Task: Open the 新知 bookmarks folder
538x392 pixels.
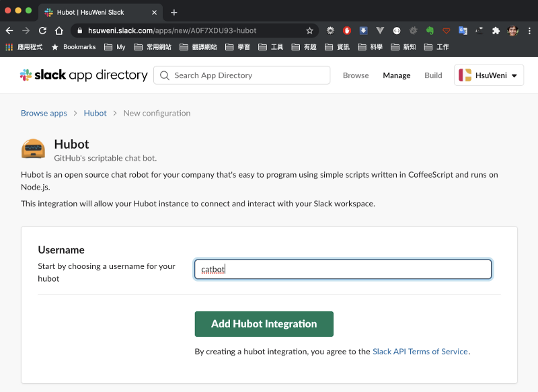Action: 403,47
